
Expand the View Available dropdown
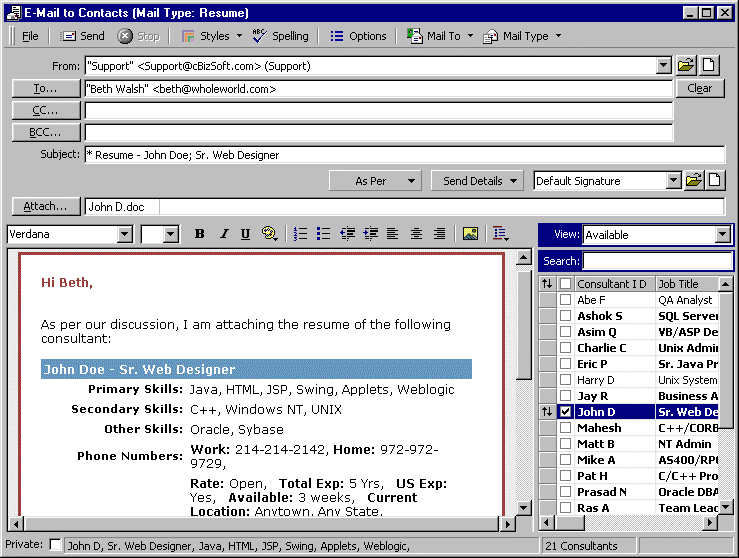tap(722, 234)
